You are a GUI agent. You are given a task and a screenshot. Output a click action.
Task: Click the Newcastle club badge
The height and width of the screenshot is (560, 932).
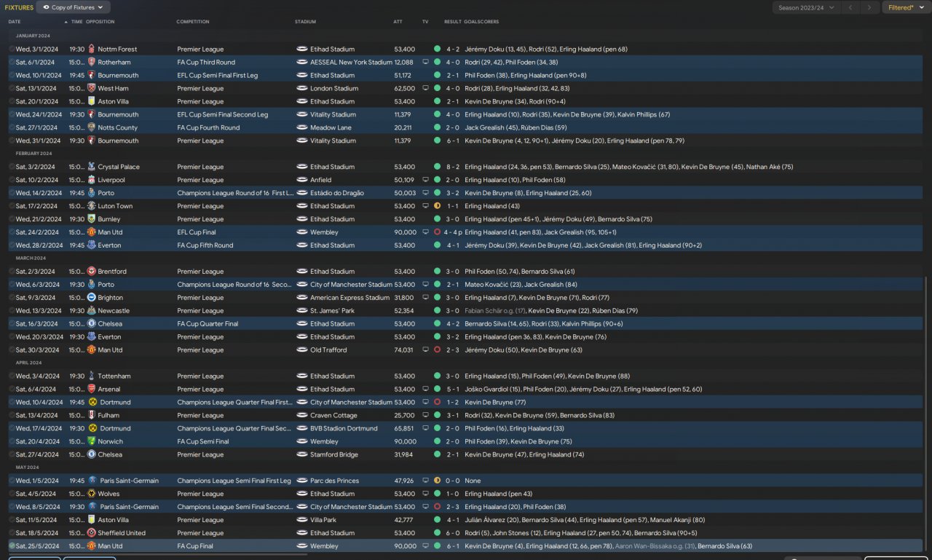[x=92, y=311]
